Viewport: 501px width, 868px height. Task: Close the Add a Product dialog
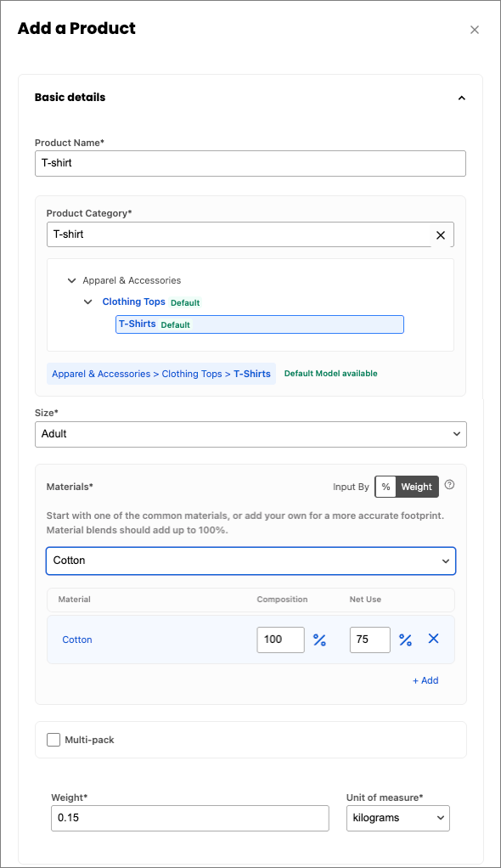(x=475, y=30)
